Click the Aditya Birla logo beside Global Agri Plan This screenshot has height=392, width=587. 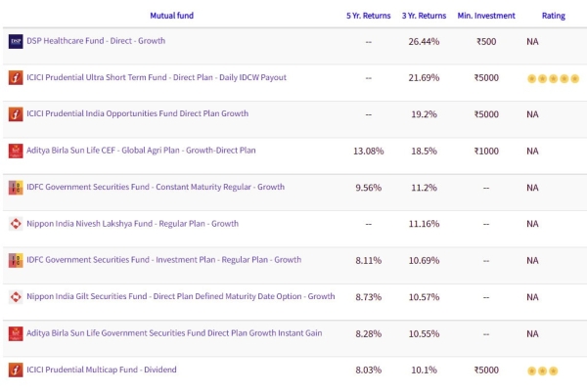click(x=15, y=151)
